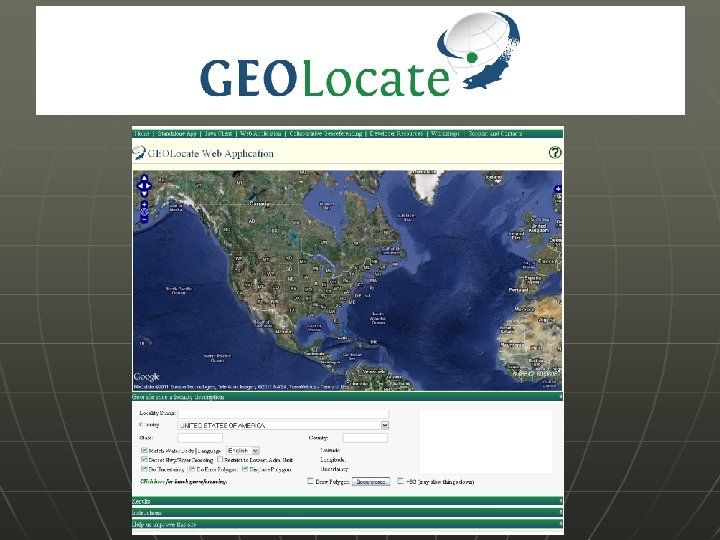
Task: Click the Uncertainty label
Action: tap(334, 469)
